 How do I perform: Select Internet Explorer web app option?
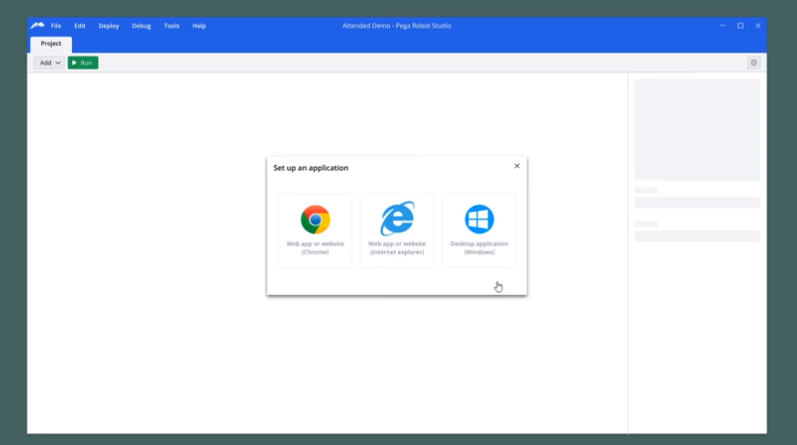coord(397,230)
